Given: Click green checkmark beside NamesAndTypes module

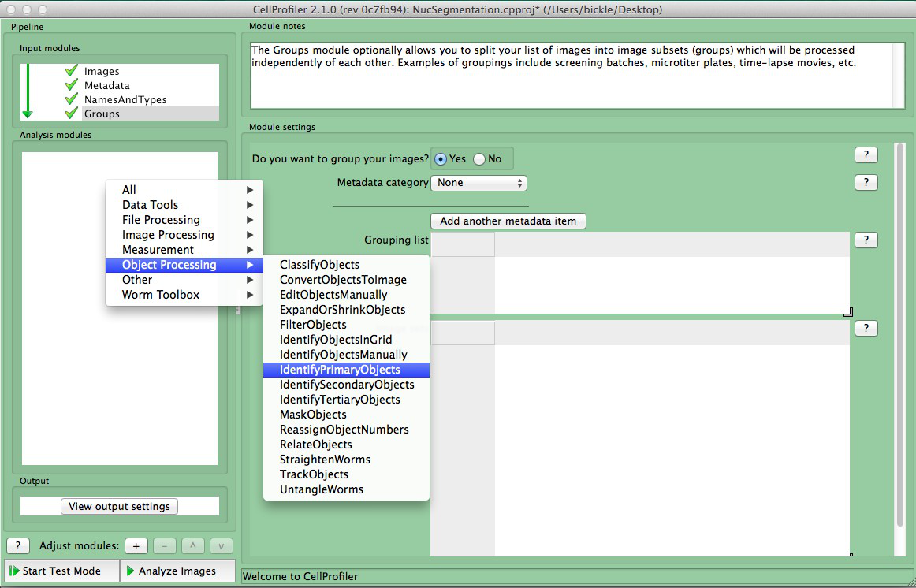Looking at the screenshot, I should (x=71, y=99).
